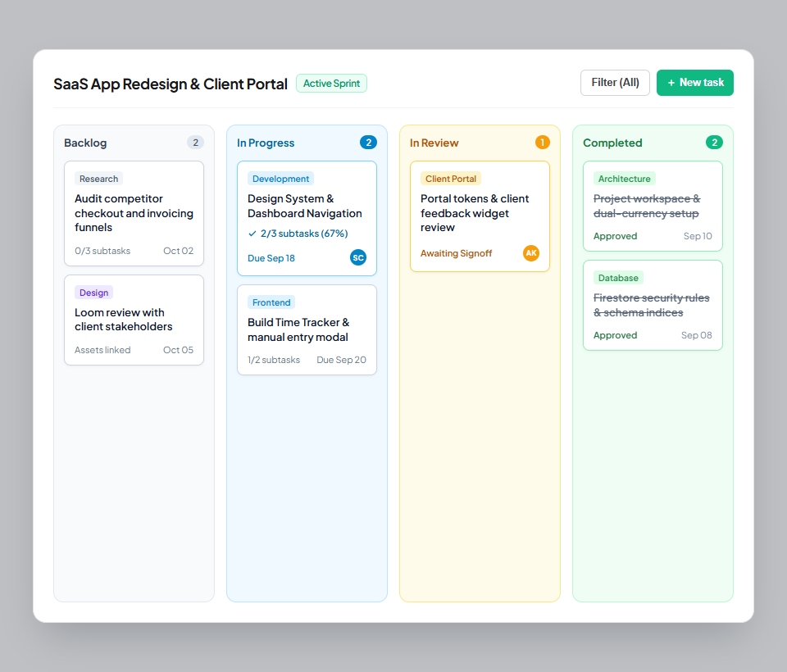Open Design System & Dashboard Navigation title
This screenshot has height=672, width=787.
click(305, 206)
